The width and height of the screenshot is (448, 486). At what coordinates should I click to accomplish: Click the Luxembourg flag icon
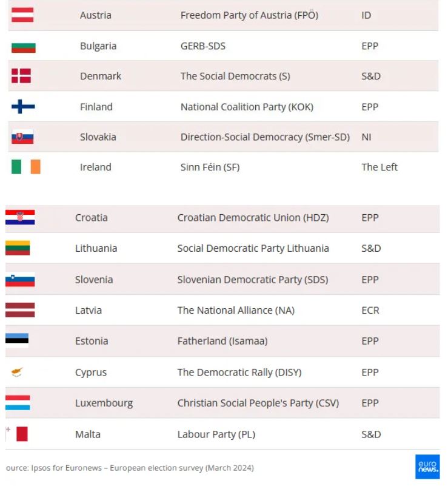point(18,403)
